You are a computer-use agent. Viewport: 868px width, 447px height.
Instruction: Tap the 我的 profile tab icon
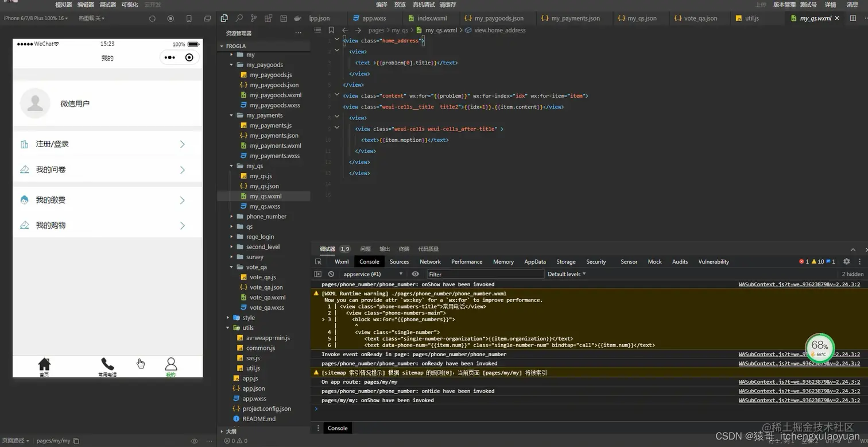pyautogui.click(x=171, y=364)
